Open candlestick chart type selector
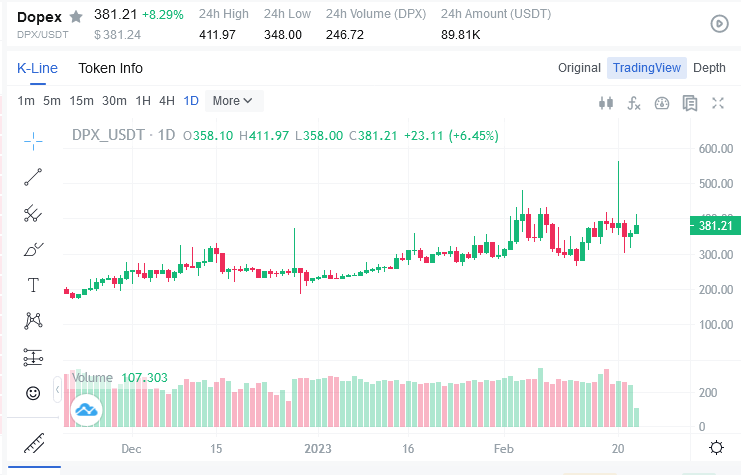Viewport: 741px width, 475px height. 604,102
